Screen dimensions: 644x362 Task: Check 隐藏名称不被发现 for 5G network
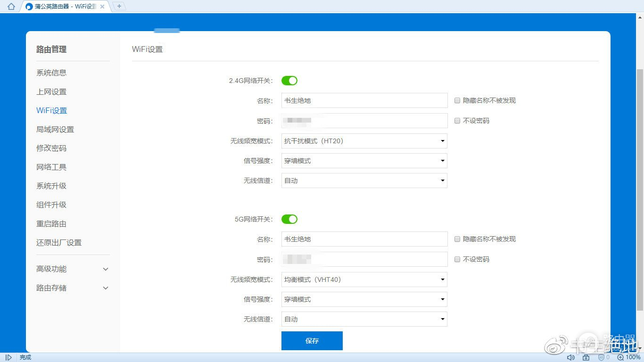457,239
